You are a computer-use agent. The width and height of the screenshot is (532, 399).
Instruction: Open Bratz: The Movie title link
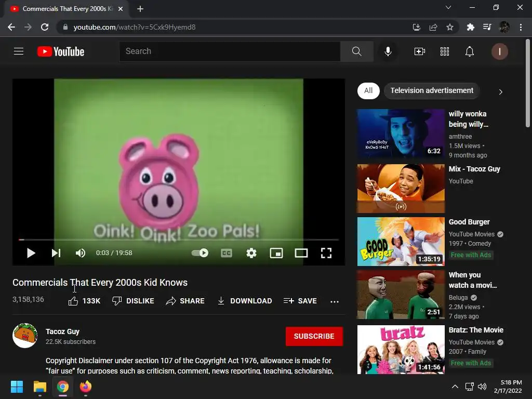tap(476, 330)
